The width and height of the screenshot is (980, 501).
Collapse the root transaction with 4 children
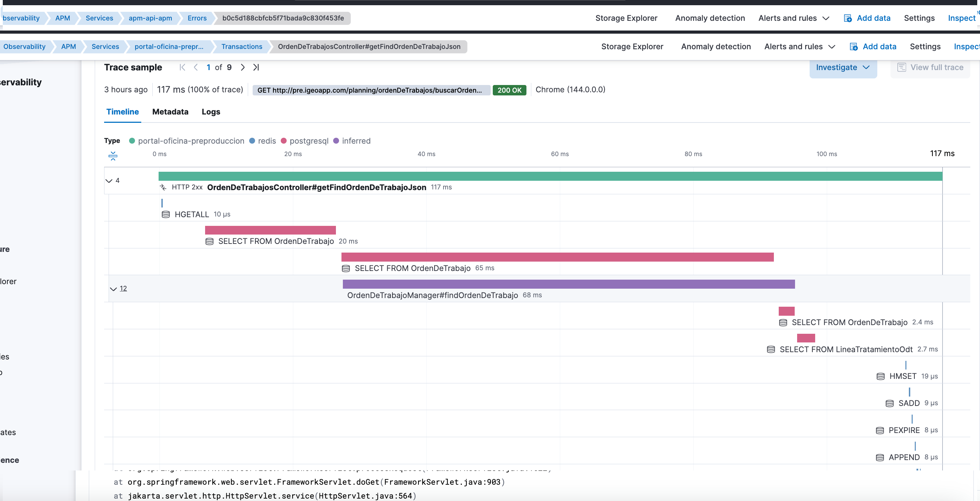click(x=109, y=181)
